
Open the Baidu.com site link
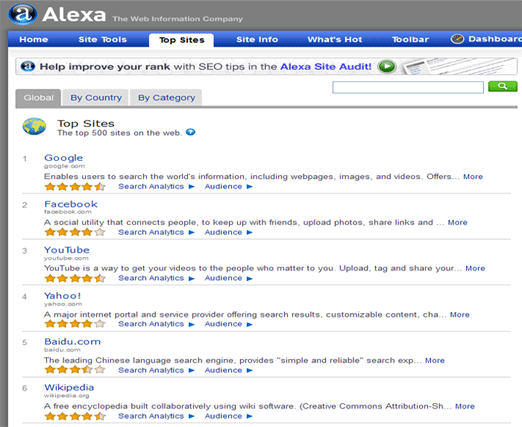pyautogui.click(x=72, y=341)
